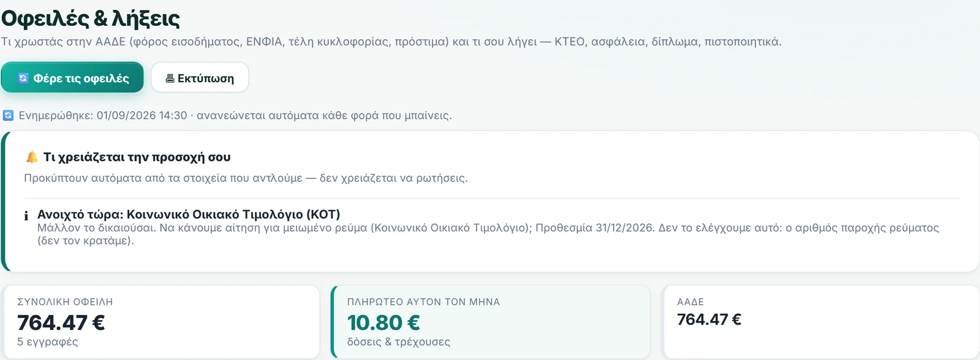This screenshot has height=360, width=980.
Task: Fetch debts with Φέρε τις οφειλές label
Action: pyautogui.click(x=81, y=79)
